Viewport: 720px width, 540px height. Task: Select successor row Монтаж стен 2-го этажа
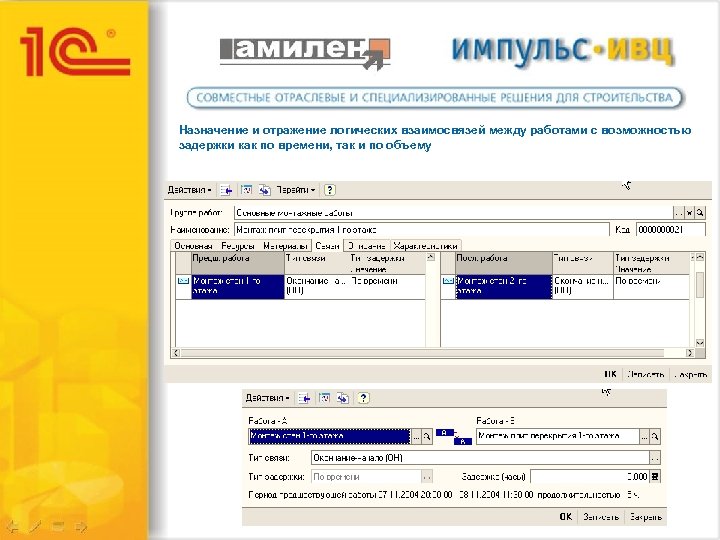click(x=504, y=287)
